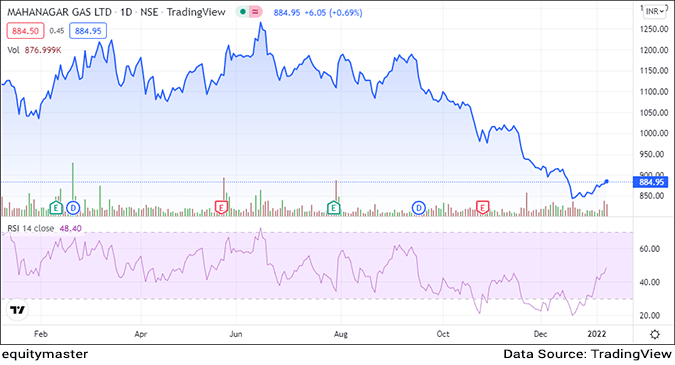
Task: Click the last price dot on chart line
Action: click(x=607, y=182)
